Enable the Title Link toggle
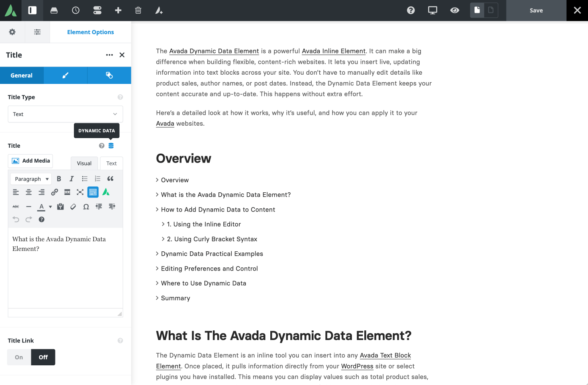588x385 pixels. click(18, 357)
